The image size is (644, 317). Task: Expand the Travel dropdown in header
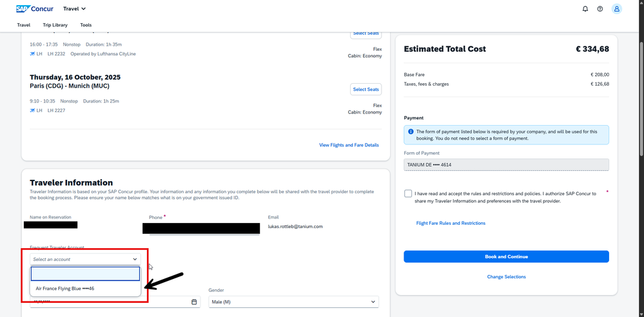75,9
